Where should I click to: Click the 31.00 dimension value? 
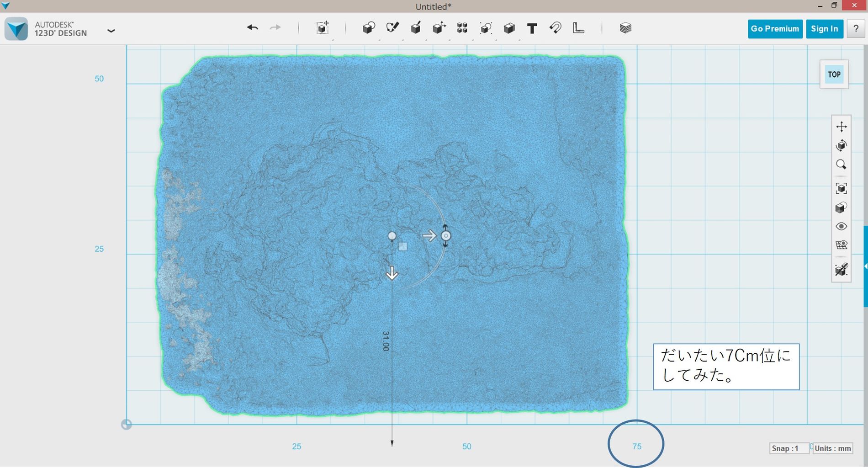[x=386, y=341]
